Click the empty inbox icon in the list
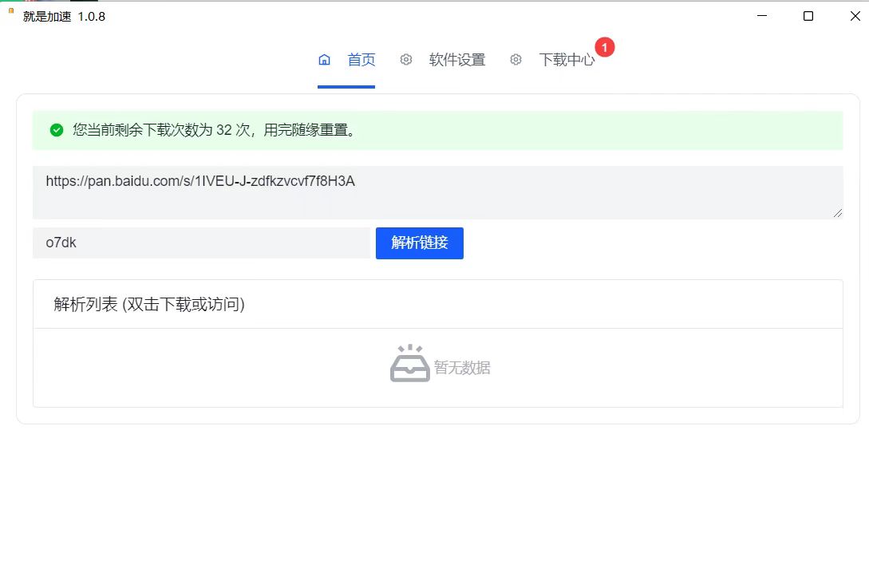Image resolution: width=869 pixels, height=588 pixels. coord(410,364)
